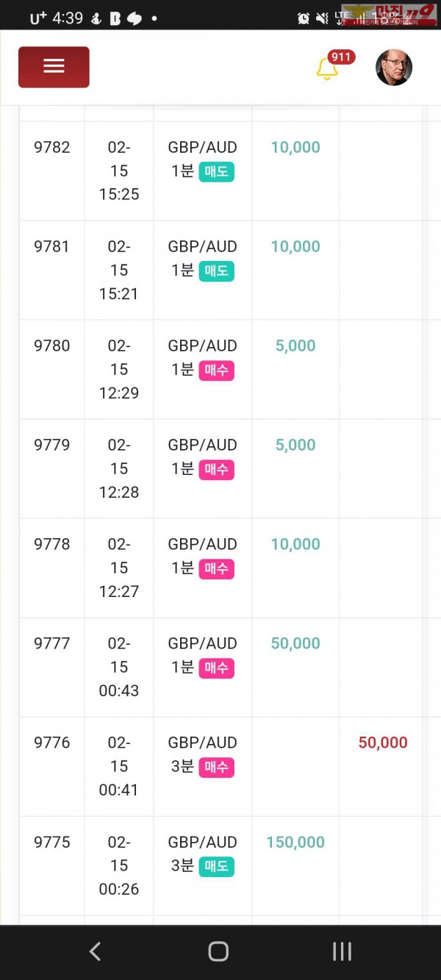Open the notification bell with 911 badge
Image resolution: width=441 pixels, height=980 pixels.
[327, 68]
